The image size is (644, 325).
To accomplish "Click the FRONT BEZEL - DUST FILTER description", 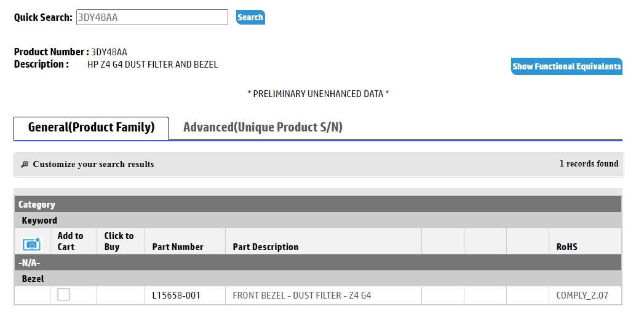I will pyautogui.click(x=301, y=296).
